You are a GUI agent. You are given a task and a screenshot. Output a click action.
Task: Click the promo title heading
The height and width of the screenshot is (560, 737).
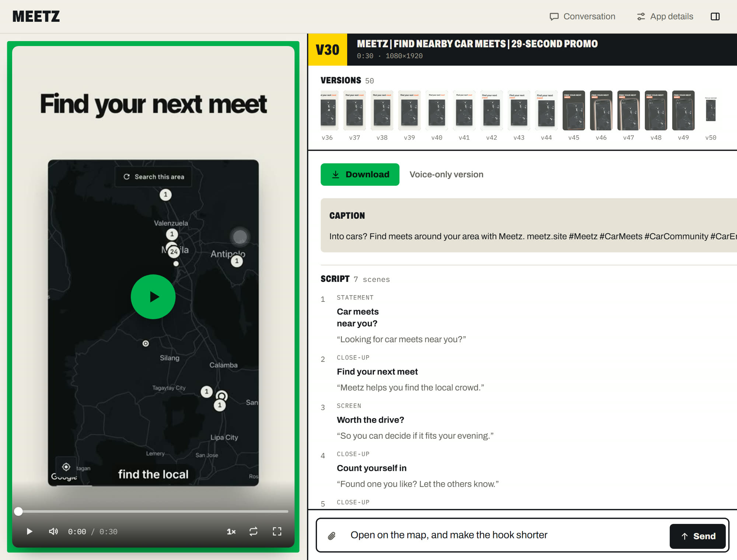(477, 44)
